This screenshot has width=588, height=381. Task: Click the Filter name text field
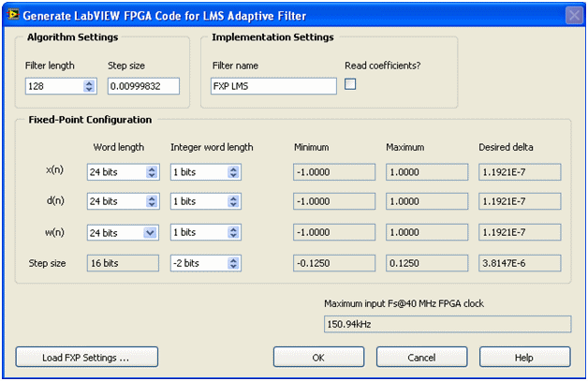[272, 86]
